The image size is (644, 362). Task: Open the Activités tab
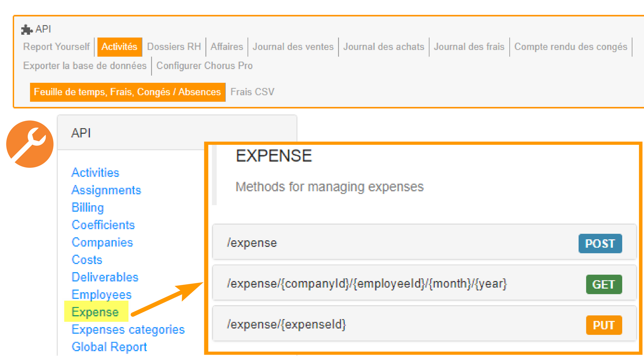coord(119,47)
